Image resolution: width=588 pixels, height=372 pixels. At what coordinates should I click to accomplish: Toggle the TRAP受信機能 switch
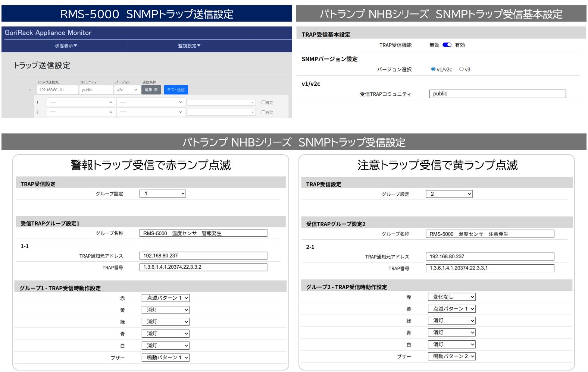click(447, 45)
